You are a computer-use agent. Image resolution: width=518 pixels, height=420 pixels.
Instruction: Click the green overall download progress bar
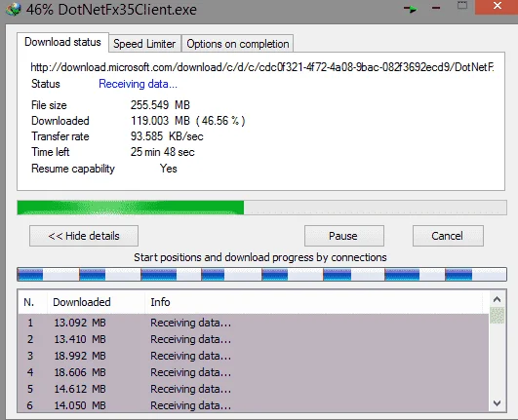click(x=261, y=208)
